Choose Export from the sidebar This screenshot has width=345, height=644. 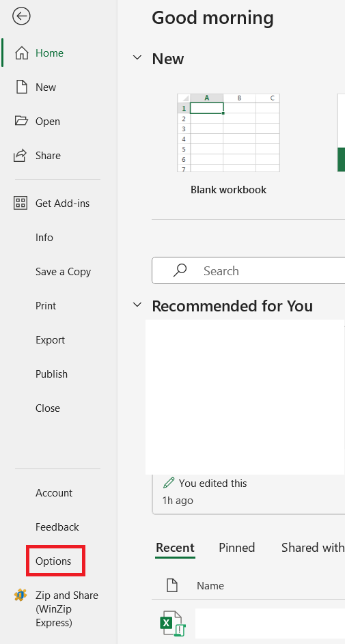coord(50,340)
